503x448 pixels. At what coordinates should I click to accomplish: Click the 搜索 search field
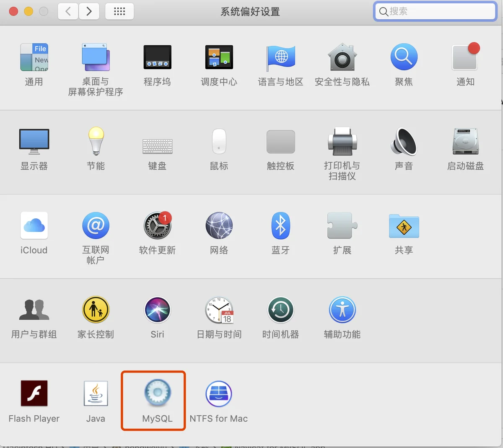435,11
